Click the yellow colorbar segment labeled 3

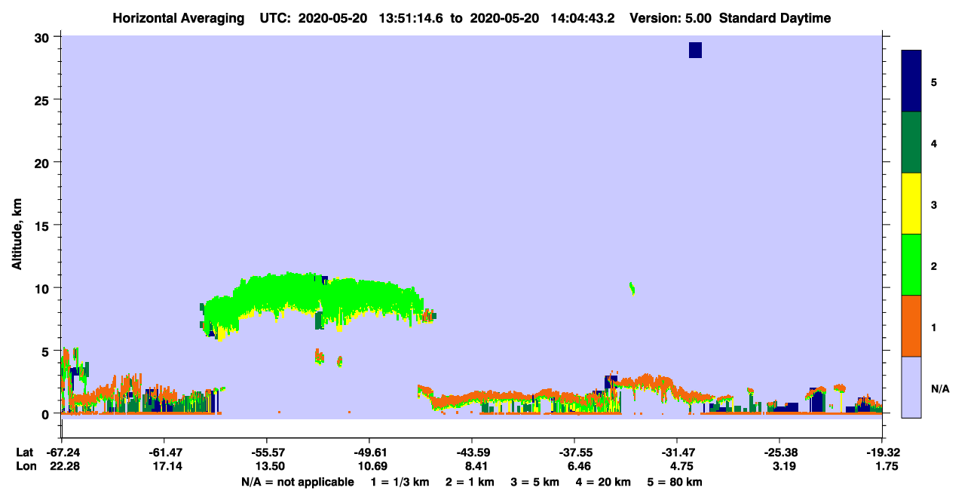[911, 204]
